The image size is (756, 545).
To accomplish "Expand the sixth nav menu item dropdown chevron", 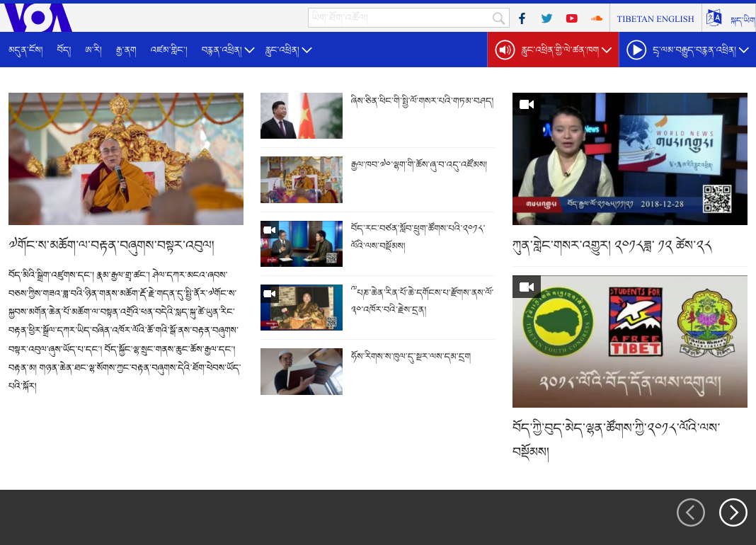I will [x=307, y=50].
